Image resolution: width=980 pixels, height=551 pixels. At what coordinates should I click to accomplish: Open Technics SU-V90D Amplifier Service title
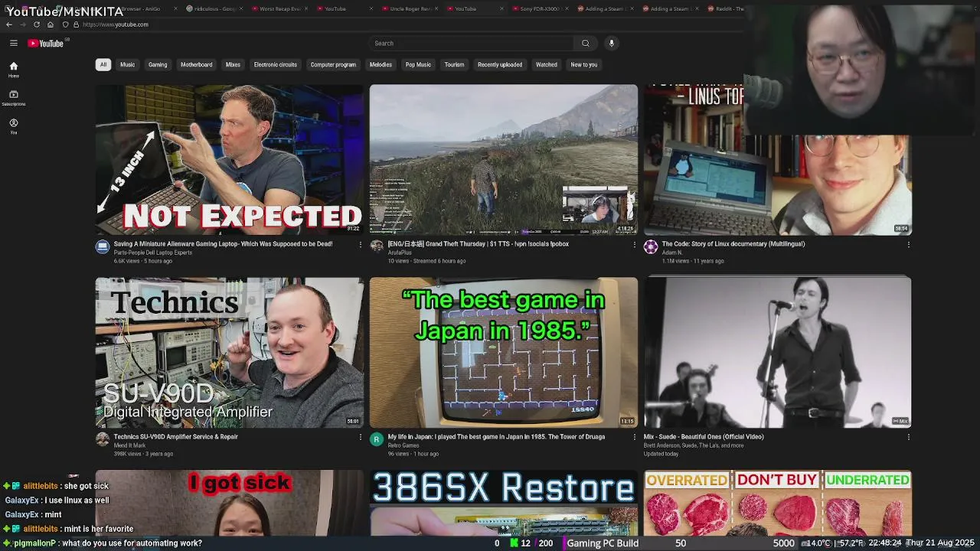(x=175, y=437)
